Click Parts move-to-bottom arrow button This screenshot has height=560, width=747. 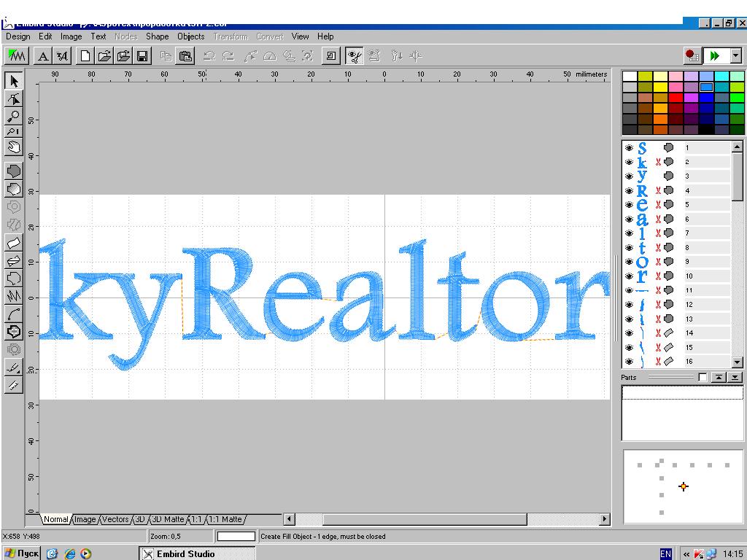pos(735,377)
